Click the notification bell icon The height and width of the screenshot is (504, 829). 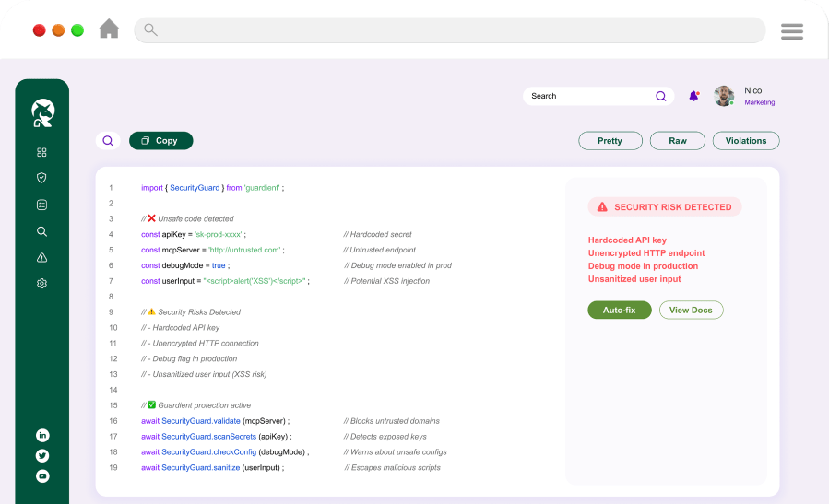[x=693, y=96]
